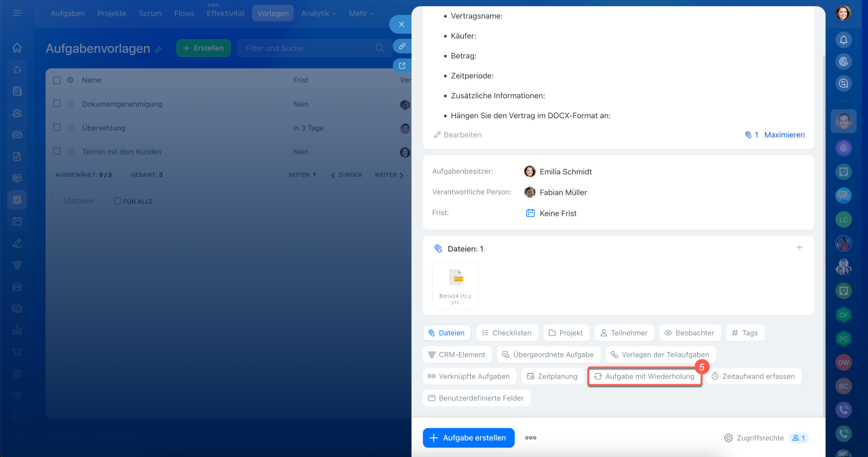Image resolution: width=868 pixels, height=457 pixels.
Task: Click the Emilia Schmidt owner name
Action: (x=566, y=172)
